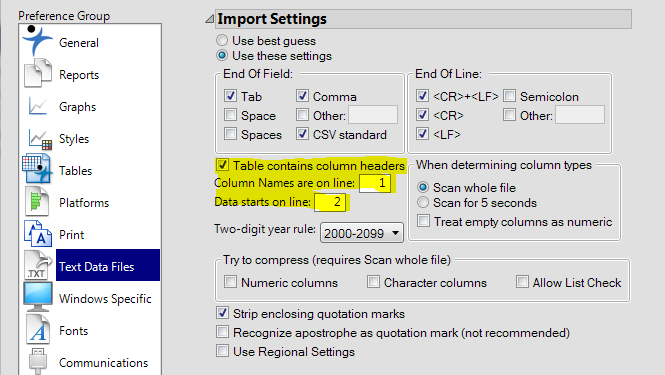Click the Fonts letter A icon
Viewport: 665px width, 375px height.
coord(38,329)
